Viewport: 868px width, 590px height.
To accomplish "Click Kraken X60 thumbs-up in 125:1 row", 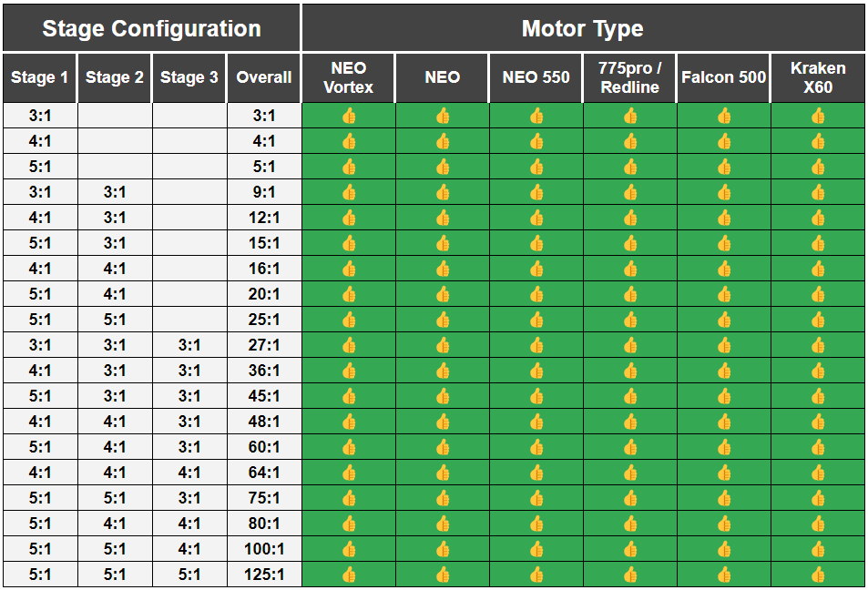I will click(818, 575).
